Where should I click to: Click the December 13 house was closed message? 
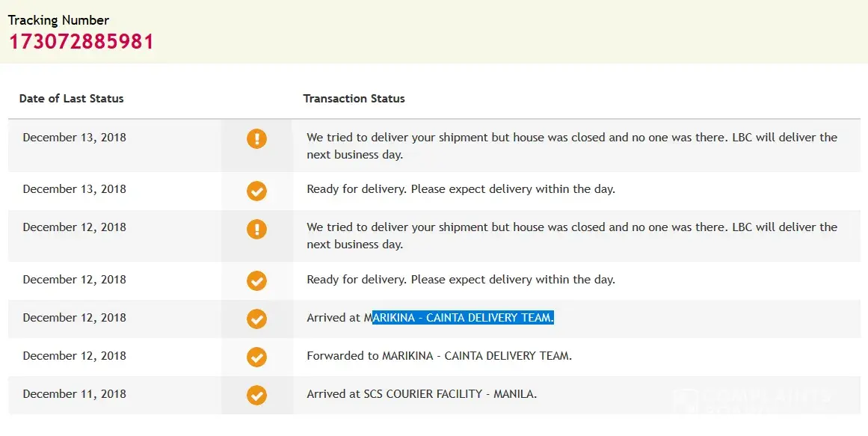pyautogui.click(x=572, y=146)
